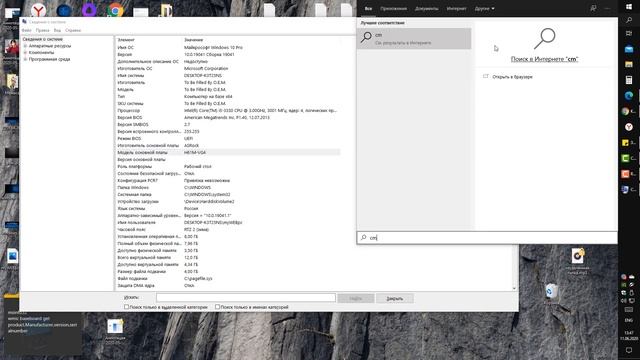Enable search only in selected category
Image resolution: width=640 pixels, height=360 pixels.
(127, 307)
